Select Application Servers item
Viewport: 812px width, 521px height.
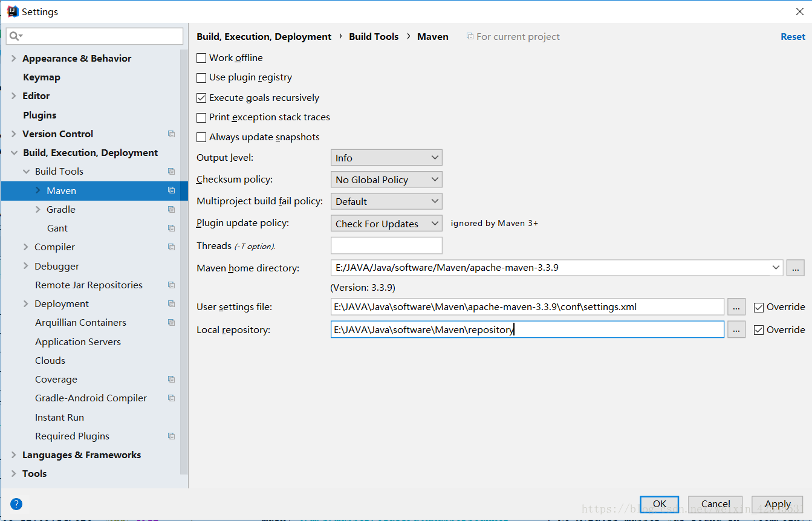78,342
